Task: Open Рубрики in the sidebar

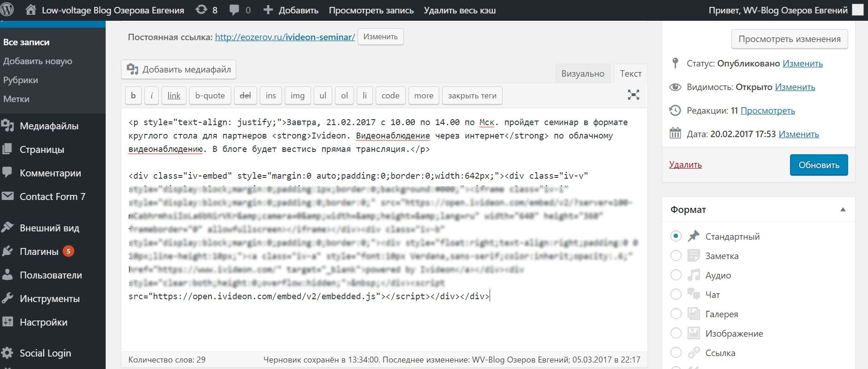Action: 20,80
